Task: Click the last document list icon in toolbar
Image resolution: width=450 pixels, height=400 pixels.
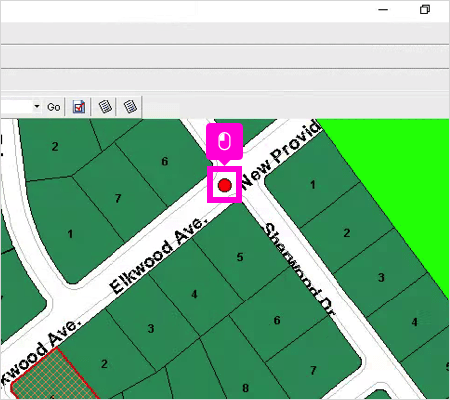Action: (x=130, y=107)
